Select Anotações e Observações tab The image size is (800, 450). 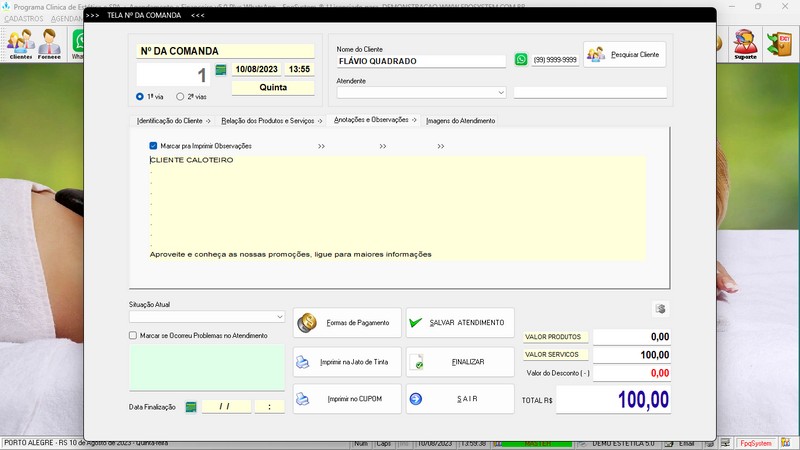click(x=374, y=120)
